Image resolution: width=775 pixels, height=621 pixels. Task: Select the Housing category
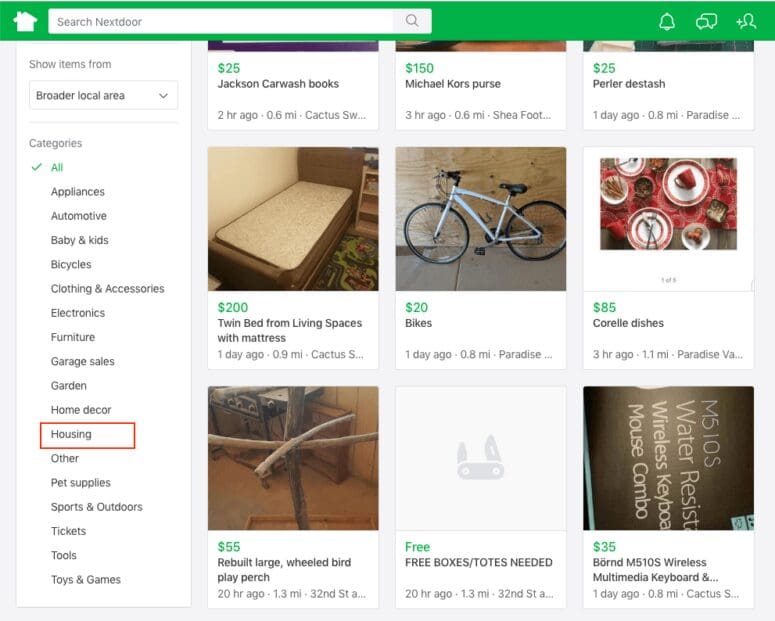coord(72,434)
